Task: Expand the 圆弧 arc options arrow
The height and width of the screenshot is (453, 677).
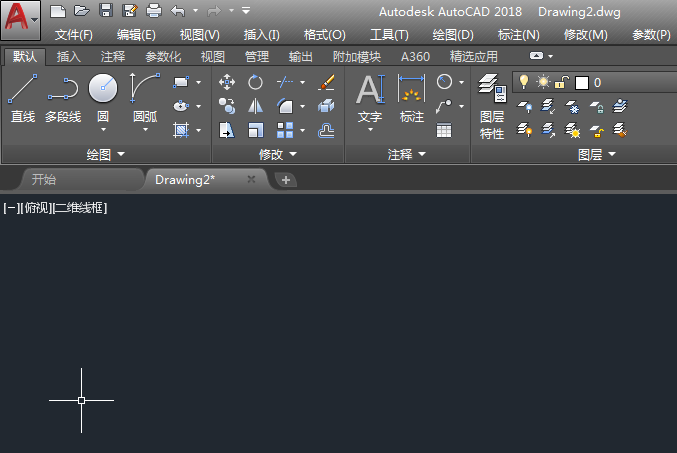Action: click(145, 130)
